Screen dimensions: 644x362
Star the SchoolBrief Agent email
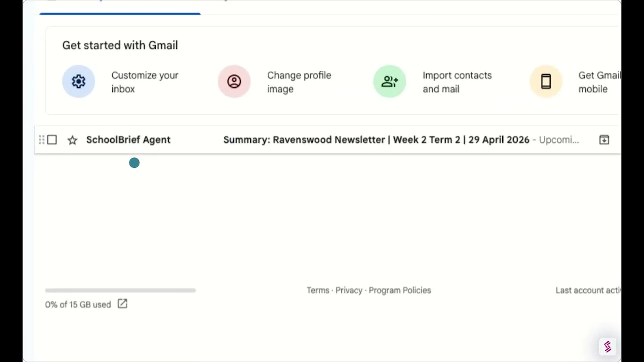[72, 140]
